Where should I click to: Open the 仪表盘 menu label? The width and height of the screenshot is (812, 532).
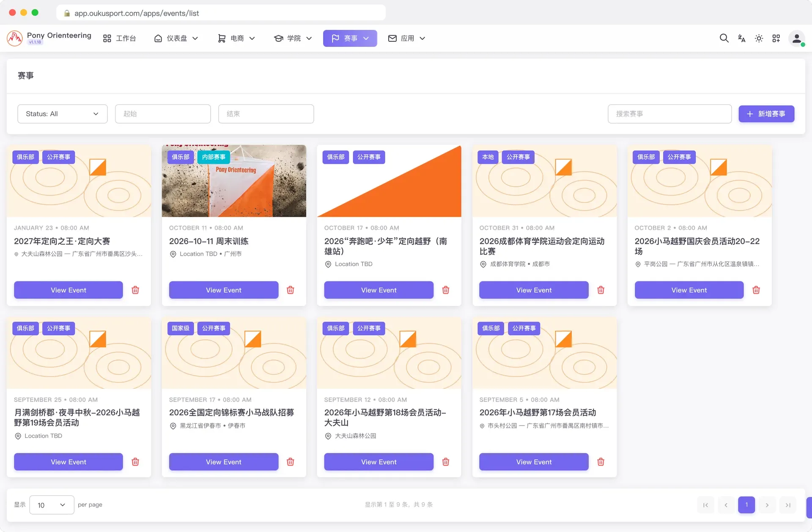pos(177,38)
